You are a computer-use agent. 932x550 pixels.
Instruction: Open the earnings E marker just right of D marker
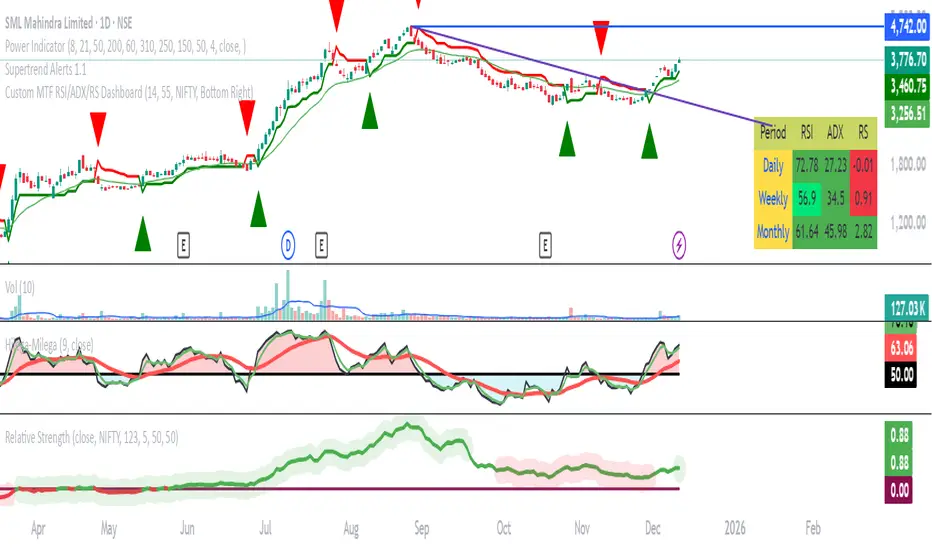[x=321, y=245]
